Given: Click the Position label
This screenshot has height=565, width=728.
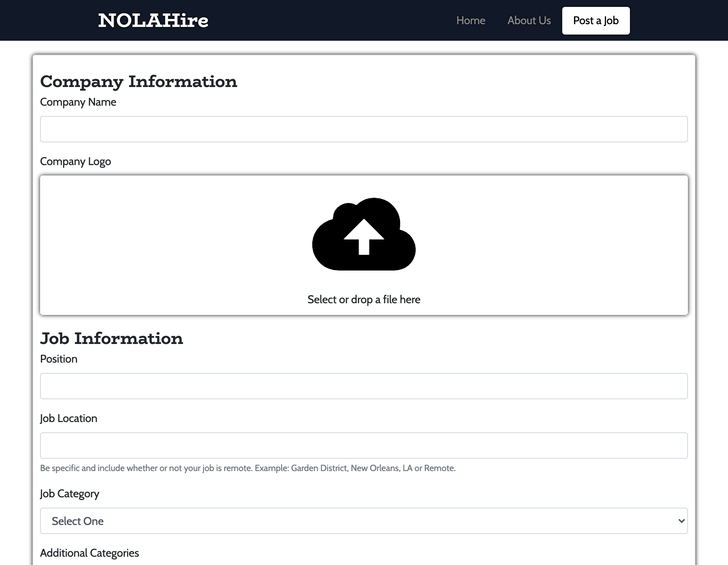Looking at the screenshot, I should (x=59, y=359).
